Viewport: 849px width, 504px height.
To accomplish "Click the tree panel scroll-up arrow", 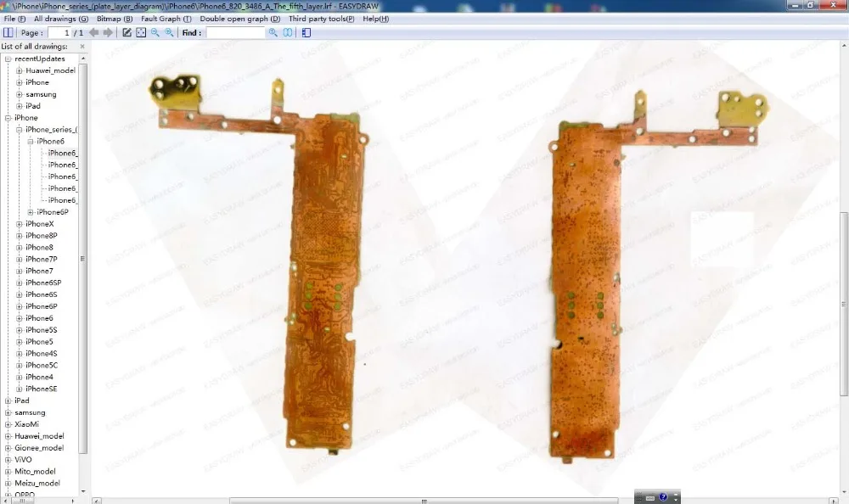I will coord(83,59).
